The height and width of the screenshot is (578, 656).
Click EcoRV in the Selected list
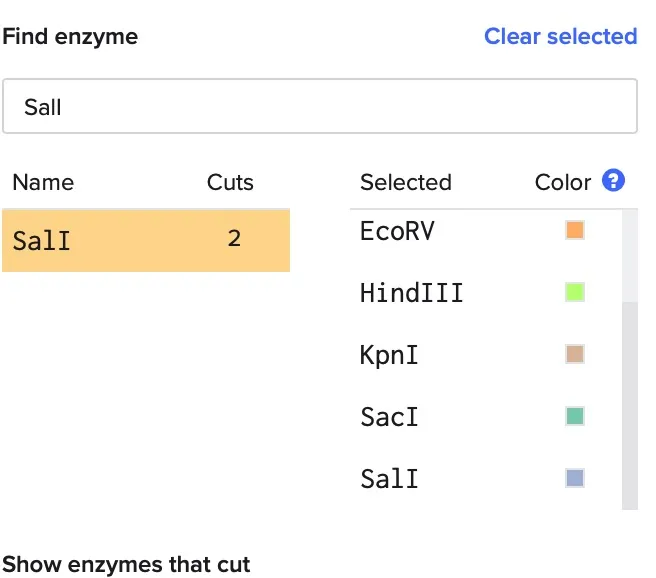(398, 232)
